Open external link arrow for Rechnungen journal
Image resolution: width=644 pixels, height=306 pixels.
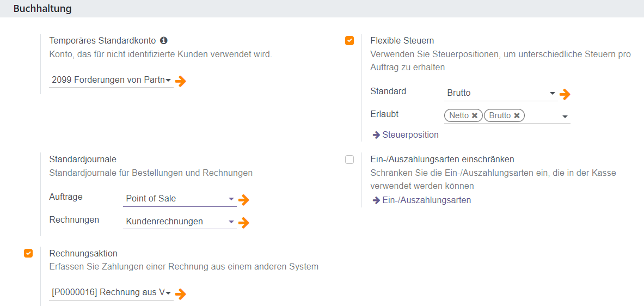point(244,222)
